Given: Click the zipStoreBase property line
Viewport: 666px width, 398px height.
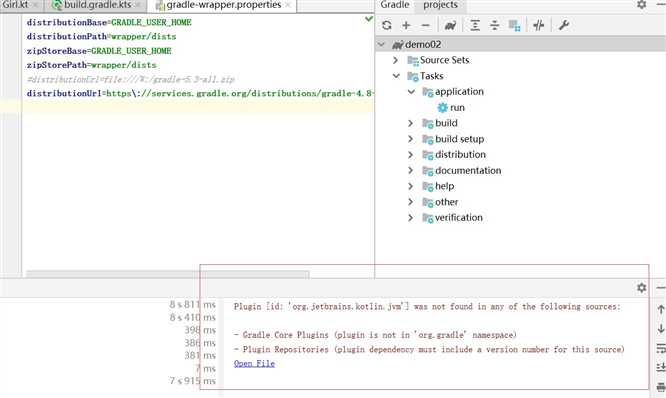Looking at the screenshot, I should click(x=99, y=51).
